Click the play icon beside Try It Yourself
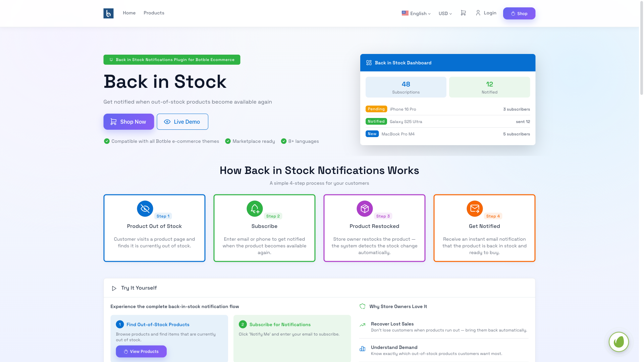Screen dimensions: 644x362 pos(114,288)
